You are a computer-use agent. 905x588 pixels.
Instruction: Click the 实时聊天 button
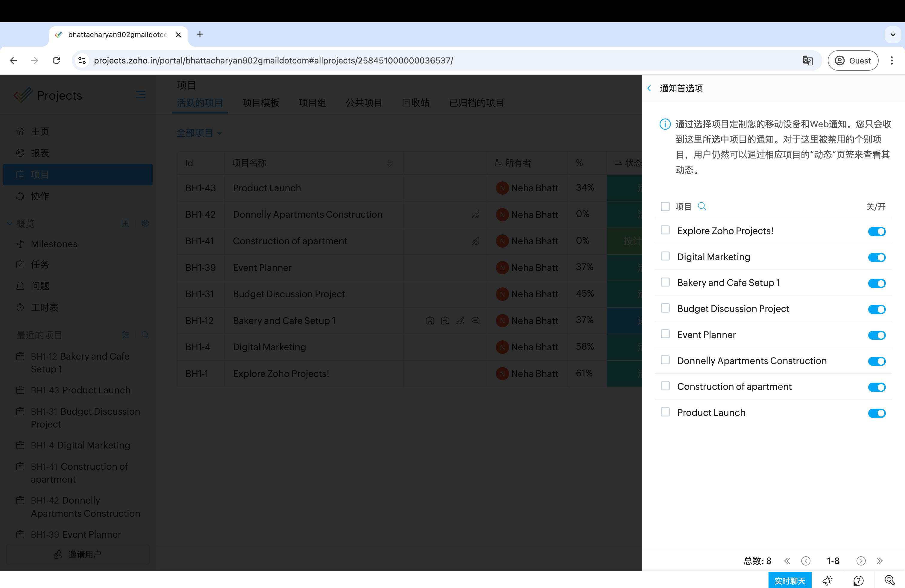point(789,581)
